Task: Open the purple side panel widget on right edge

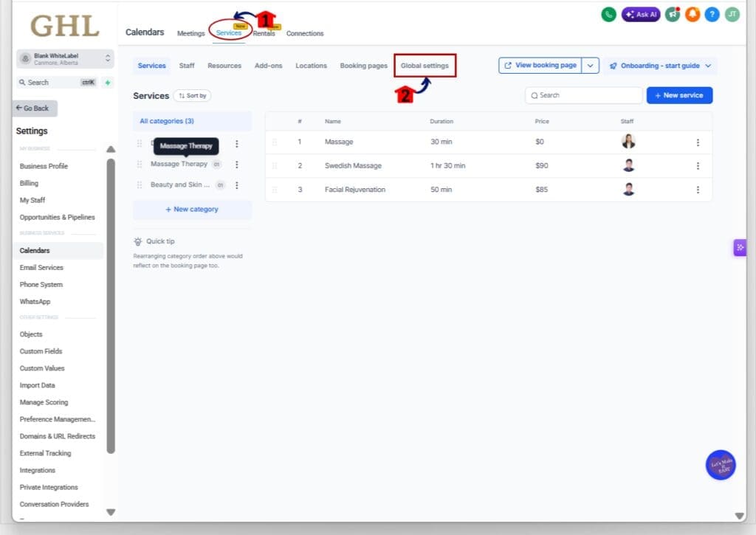Action: pos(740,248)
